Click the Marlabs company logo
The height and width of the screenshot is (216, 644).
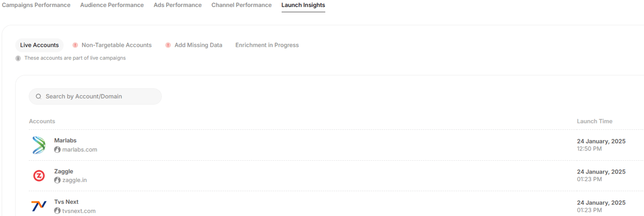(39, 145)
